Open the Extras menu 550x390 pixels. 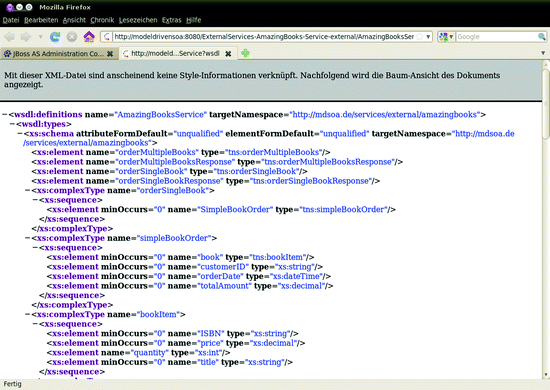pyautogui.click(x=172, y=20)
